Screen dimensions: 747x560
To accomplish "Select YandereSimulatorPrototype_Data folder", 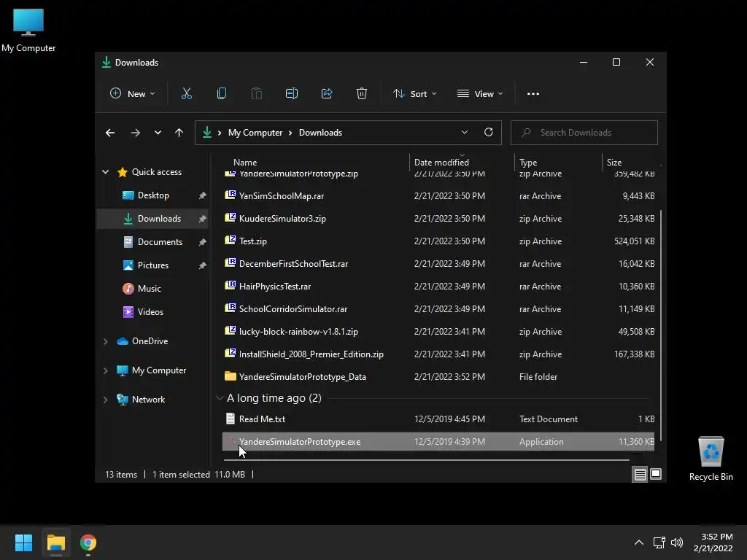I will (438, 377).
